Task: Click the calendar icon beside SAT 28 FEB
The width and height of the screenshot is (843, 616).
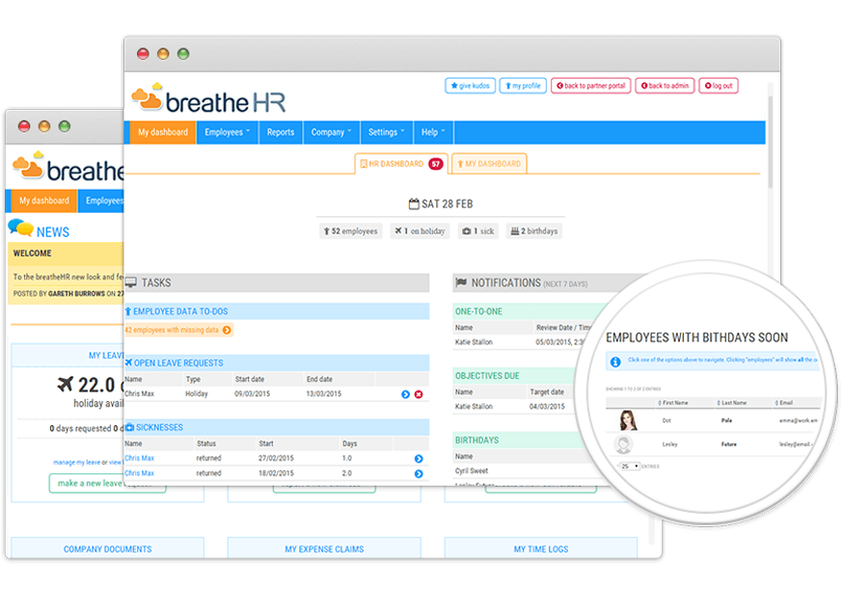Action: [414, 203]
